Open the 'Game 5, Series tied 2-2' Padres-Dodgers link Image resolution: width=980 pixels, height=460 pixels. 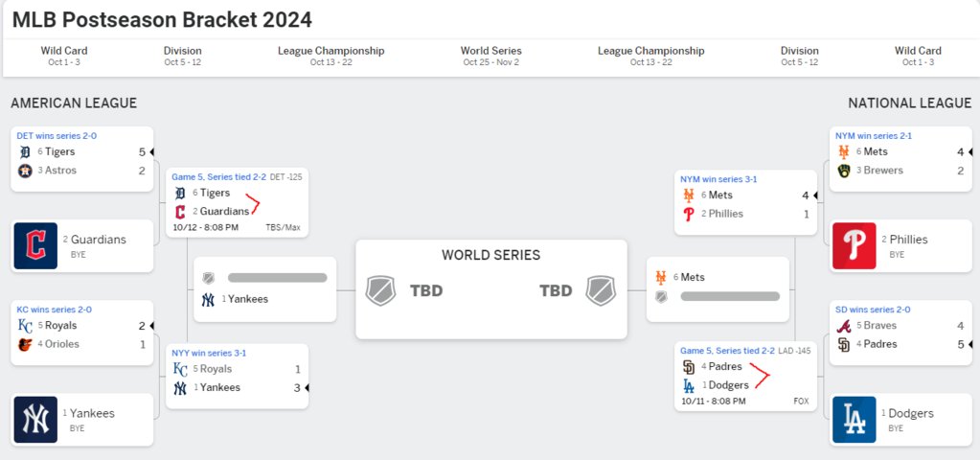(727, 351)
